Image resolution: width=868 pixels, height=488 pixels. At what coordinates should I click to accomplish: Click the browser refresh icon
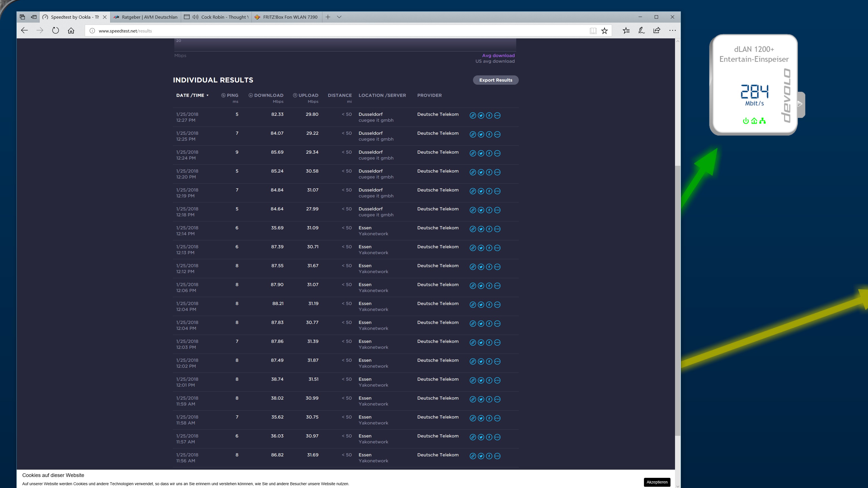click(56, 31)
